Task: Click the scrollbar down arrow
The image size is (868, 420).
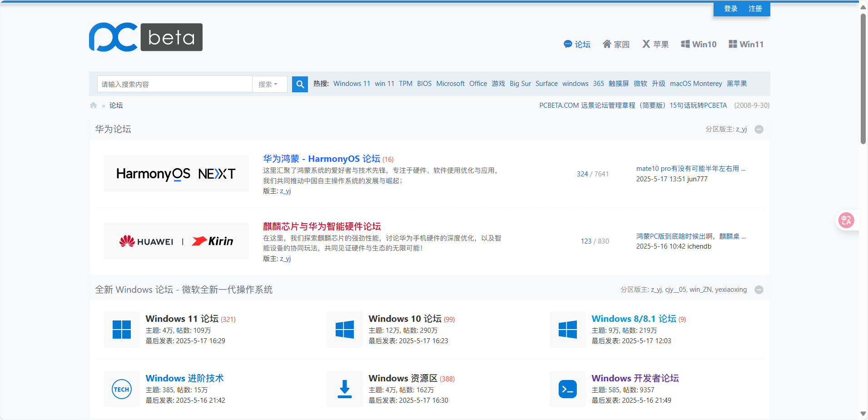Action: (863, 414)
